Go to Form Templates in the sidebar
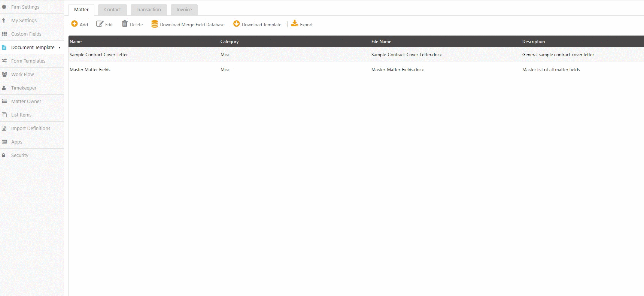This screenshot has height=296, width=644. (x=28, y=61)
